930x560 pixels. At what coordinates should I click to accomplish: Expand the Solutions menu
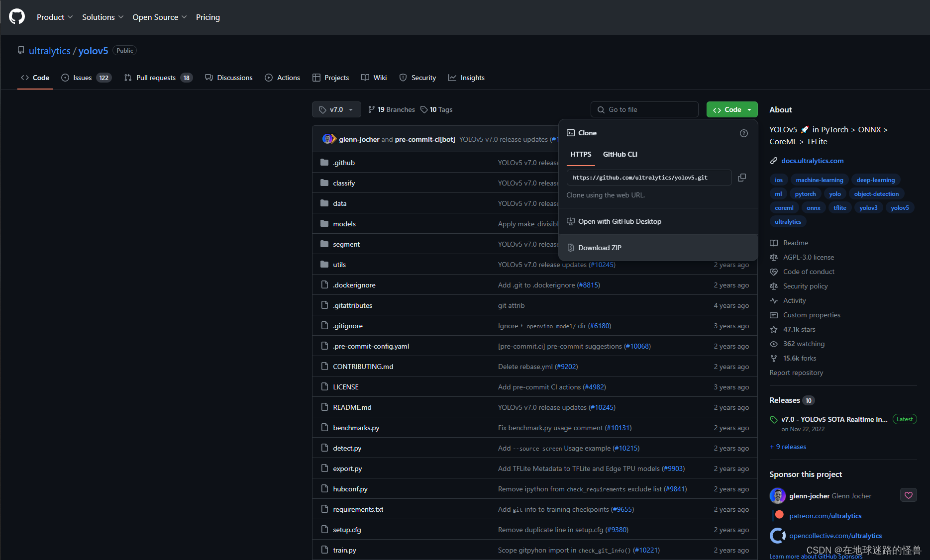coord(103,17)
